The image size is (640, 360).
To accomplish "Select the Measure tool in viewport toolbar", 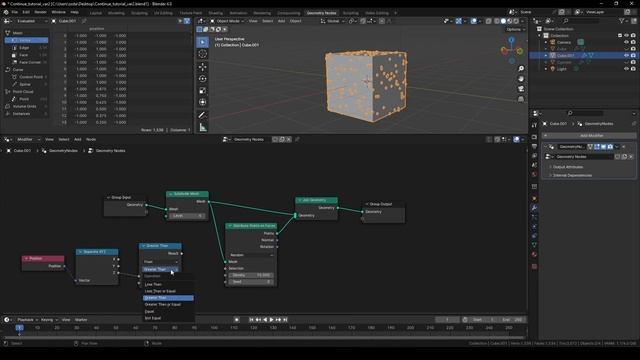I will pos(202,127).
